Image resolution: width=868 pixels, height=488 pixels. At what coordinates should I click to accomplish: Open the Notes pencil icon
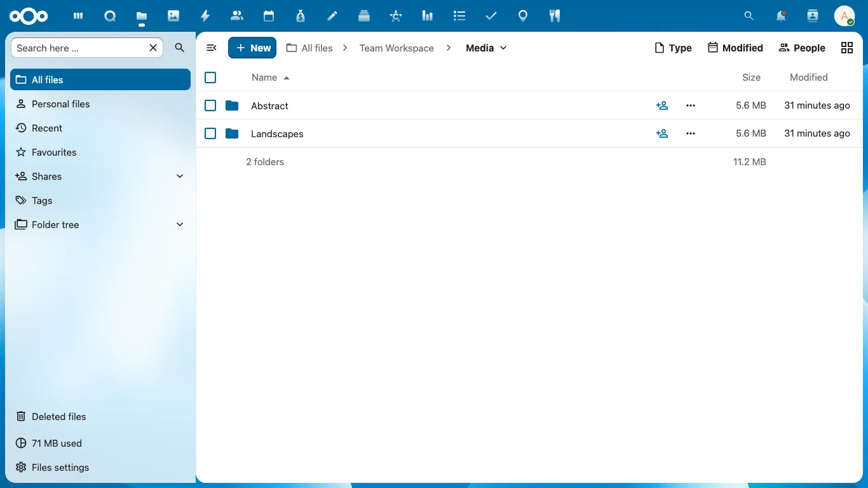pyautogui.click(x=332, y=16)
